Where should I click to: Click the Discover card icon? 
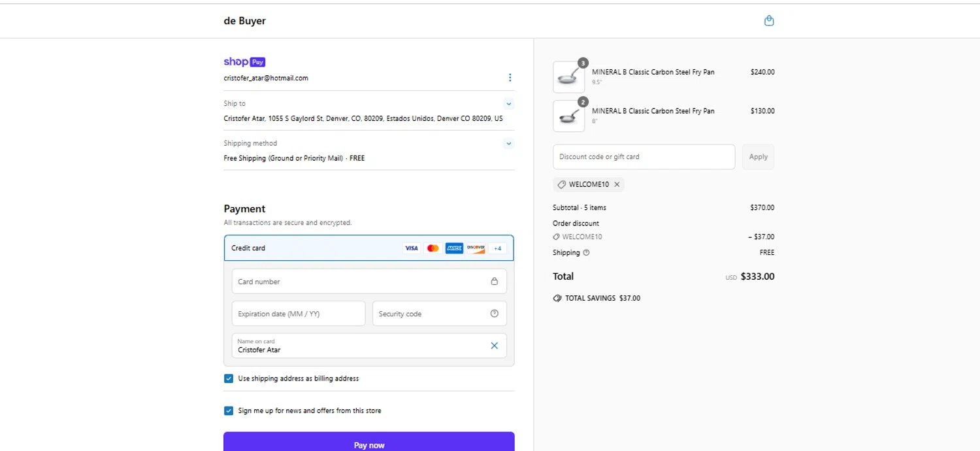pos(476,248)
